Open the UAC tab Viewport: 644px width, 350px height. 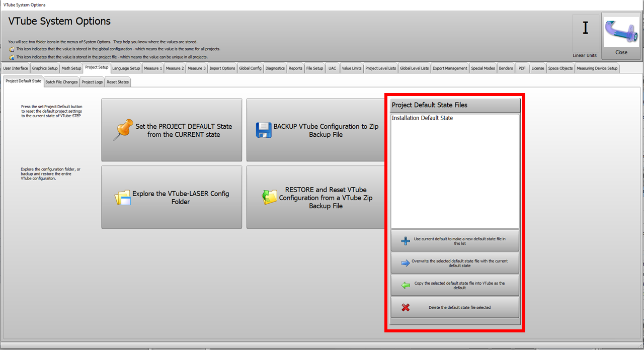click(333, 68)
